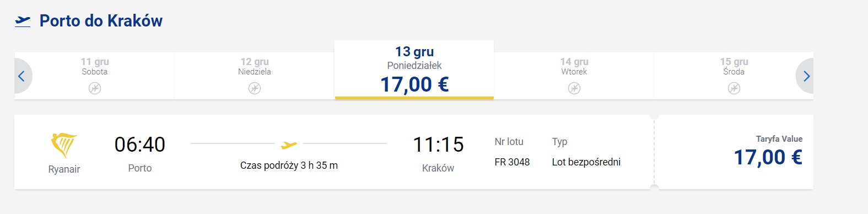Show later dates with right chevron

805,76
